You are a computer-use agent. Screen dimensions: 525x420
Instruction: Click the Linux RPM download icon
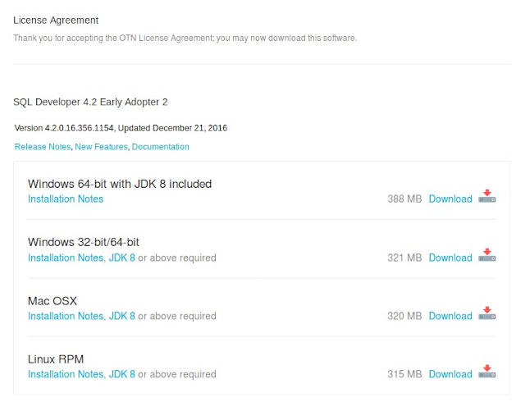487,372
